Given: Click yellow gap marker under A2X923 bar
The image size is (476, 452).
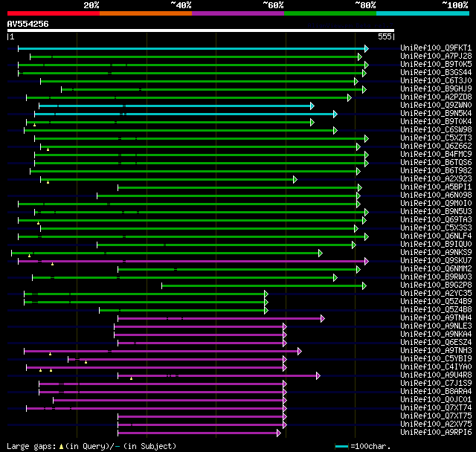Looking at the screenshot, I should [48, 182].
